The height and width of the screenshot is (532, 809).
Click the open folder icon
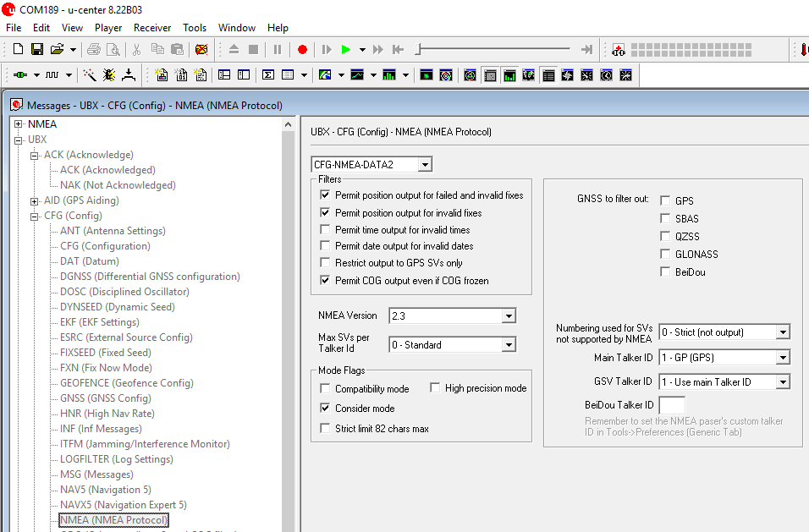point(57,50)
